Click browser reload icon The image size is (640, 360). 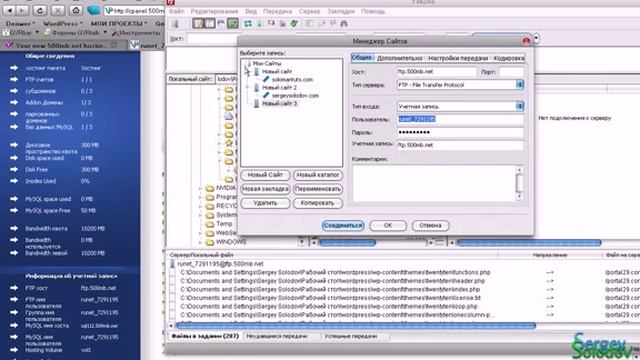click(40, 10)
